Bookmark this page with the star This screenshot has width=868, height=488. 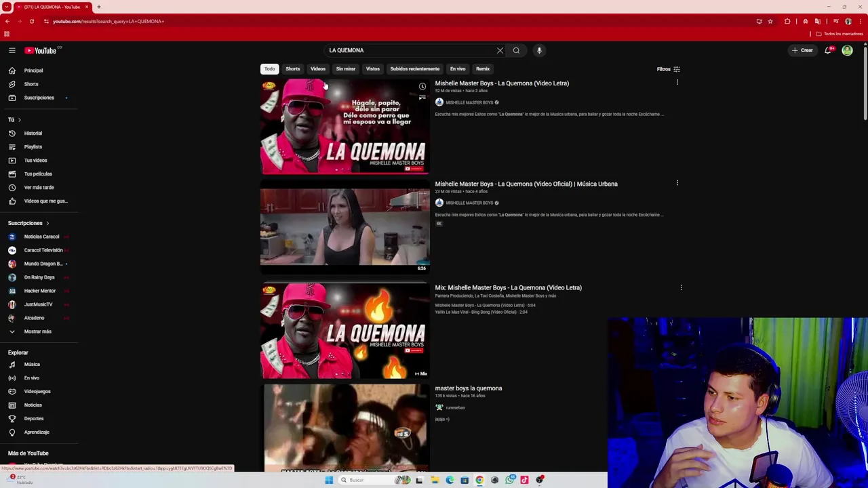[770, 21]
